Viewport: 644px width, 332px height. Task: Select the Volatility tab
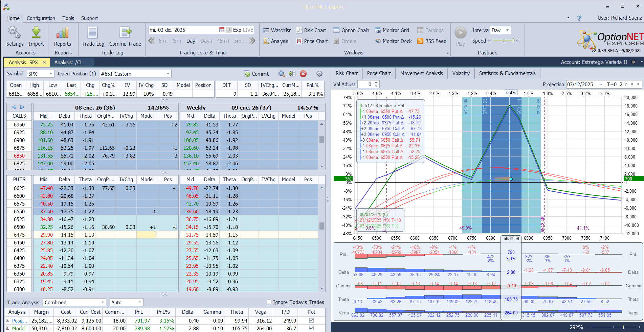pyautogui.click(x=461, y=73)
